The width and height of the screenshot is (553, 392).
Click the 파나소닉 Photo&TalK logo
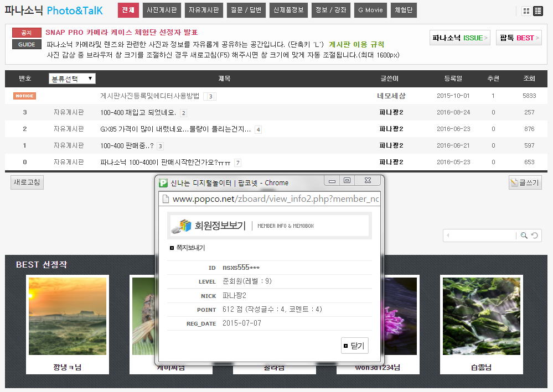coord(54,11)
